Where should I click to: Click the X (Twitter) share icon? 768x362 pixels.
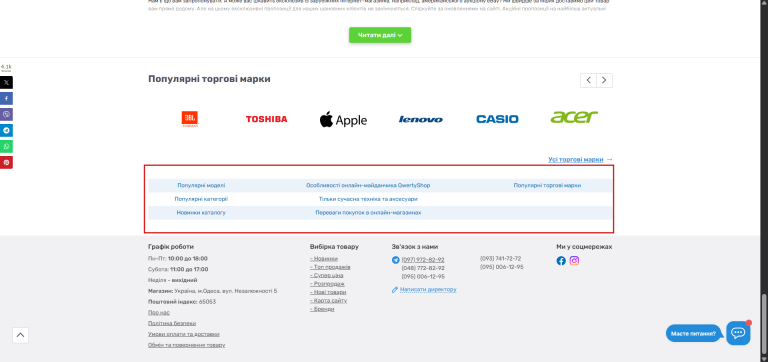click(x=6, y=82)
